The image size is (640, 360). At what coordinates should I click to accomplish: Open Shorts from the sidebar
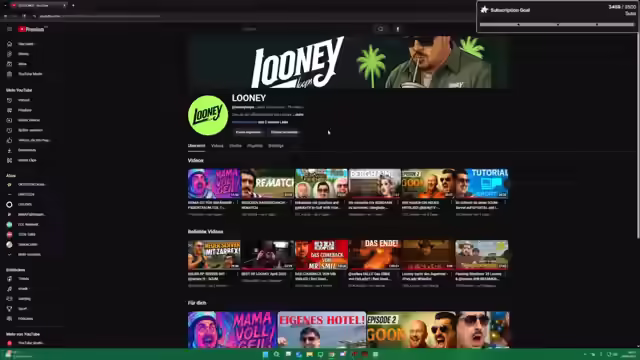coord(22,54)
